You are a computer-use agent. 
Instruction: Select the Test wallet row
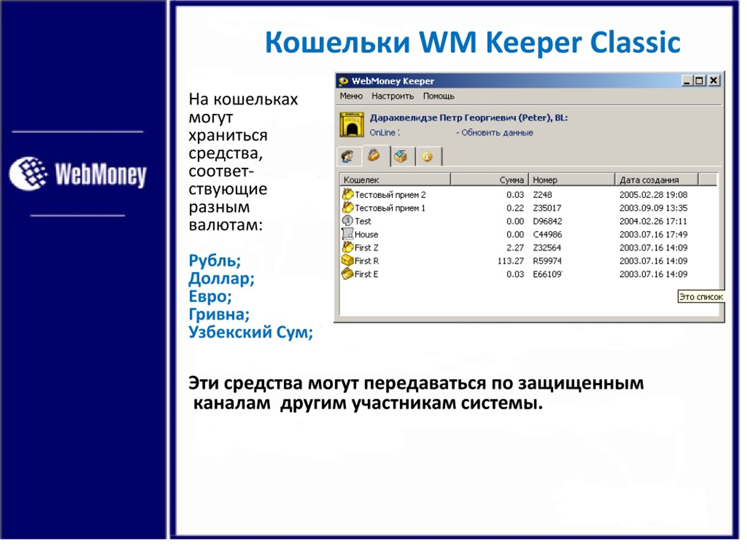(x=528, y=221)
